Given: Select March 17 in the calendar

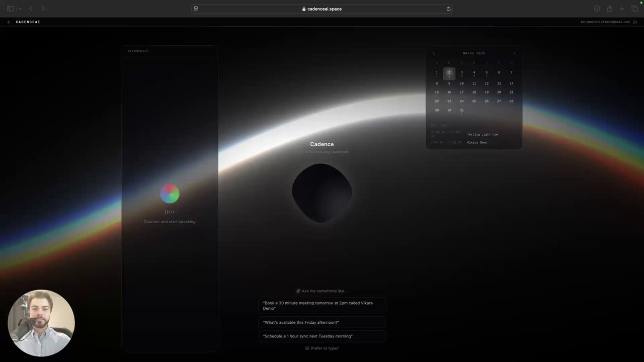Looking at the screenshot, I should coord(461,92).
